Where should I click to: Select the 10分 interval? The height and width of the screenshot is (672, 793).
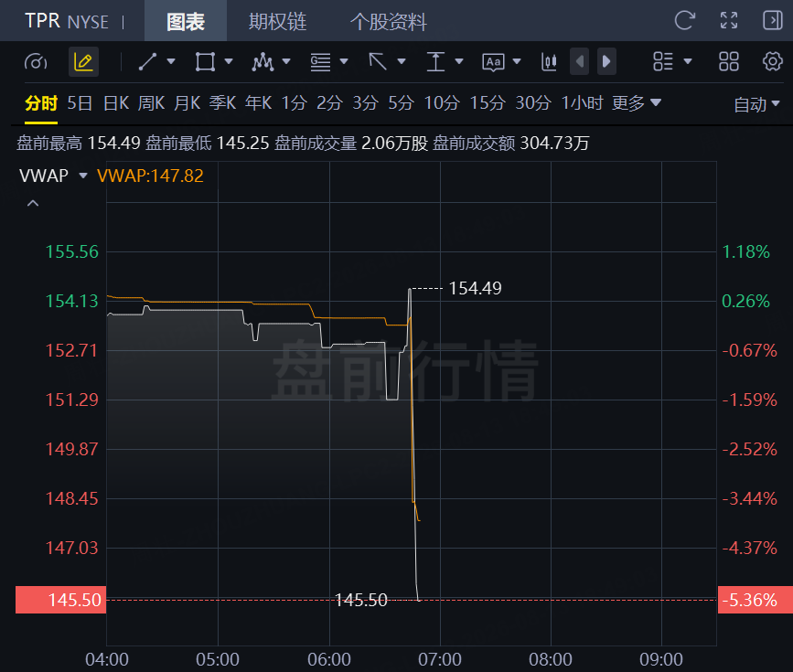(x=442, y=103)
